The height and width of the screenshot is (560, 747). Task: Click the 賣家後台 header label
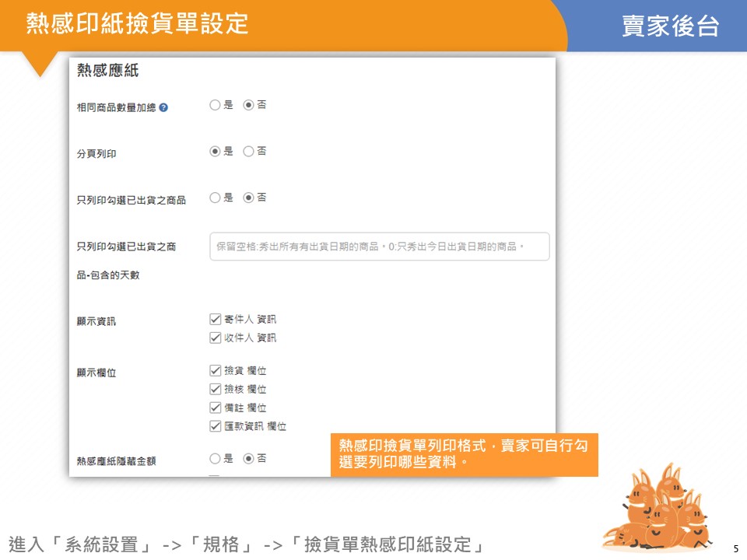670,26
